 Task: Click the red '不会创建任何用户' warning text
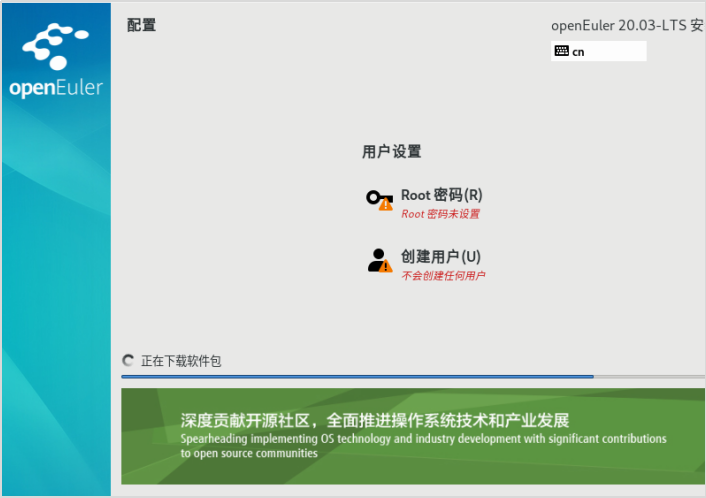443,276
